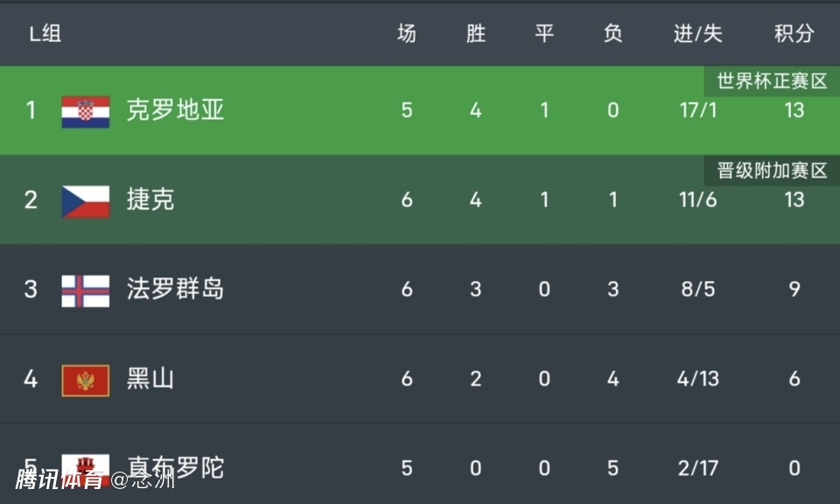Click the Czech Republic flag icon
The height and width of the screenshot is (504, 840).
click(86, 201)
